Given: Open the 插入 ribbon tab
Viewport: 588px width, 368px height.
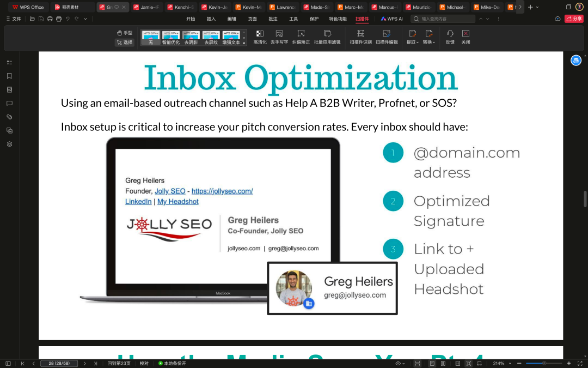Looking at the screenshot, I should tap(211, 19).
